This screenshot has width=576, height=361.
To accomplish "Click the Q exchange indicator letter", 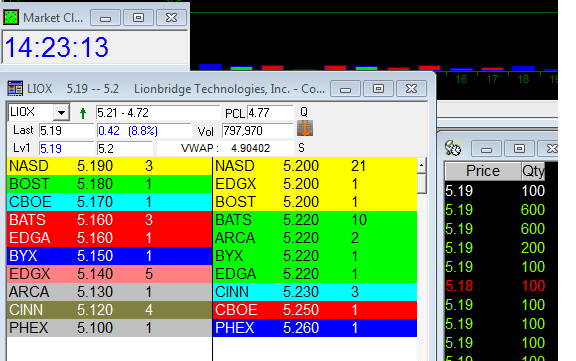I will 303,112.
